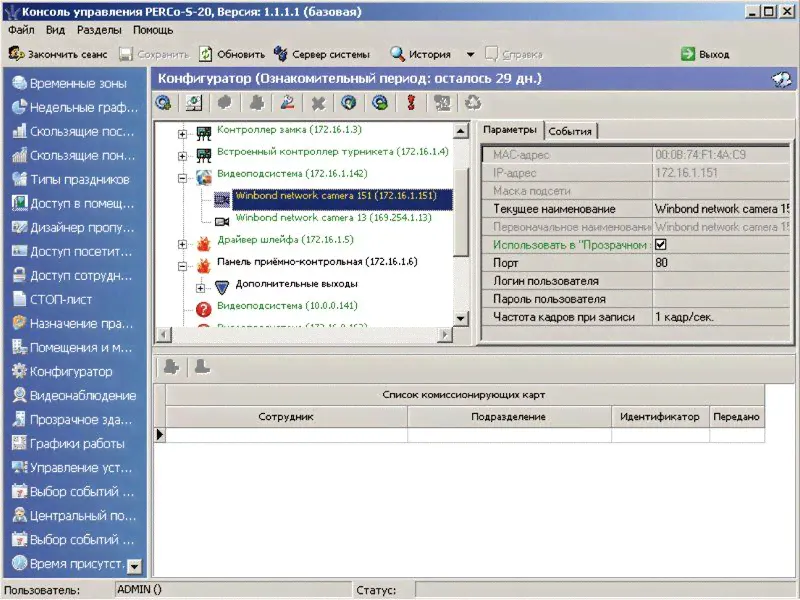The height and width of the screenshot is (600, 800).
Task: Select Конфигуратор in the sidebar
Action: pos(70,371)
